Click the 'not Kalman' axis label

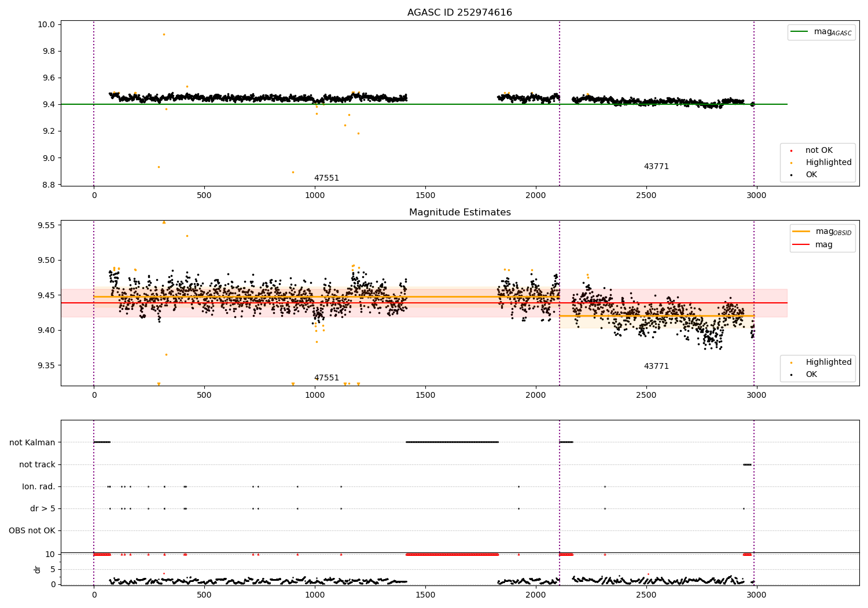[32, 442]
